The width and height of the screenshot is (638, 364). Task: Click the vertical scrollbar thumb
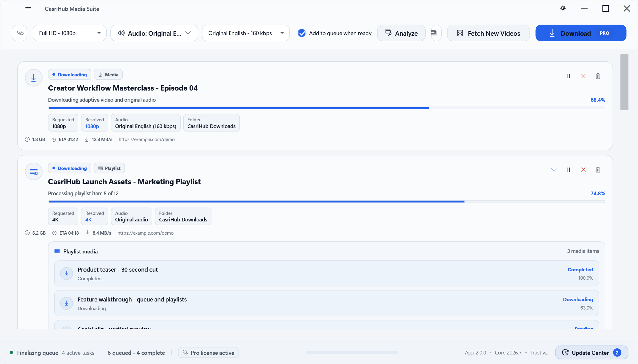[624, 82]
